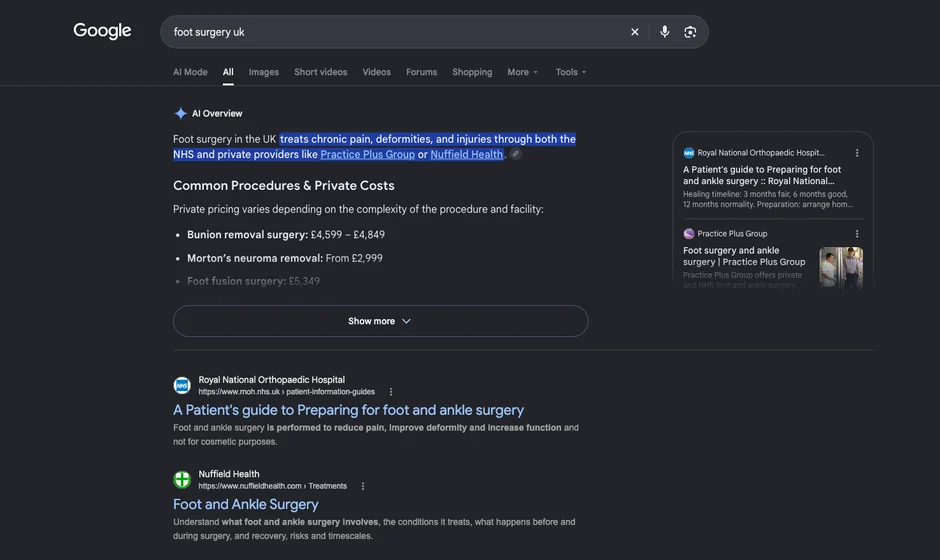Click Practice Plus Group card thumbnail
This screenshot has width=940, height=560.
841,267
